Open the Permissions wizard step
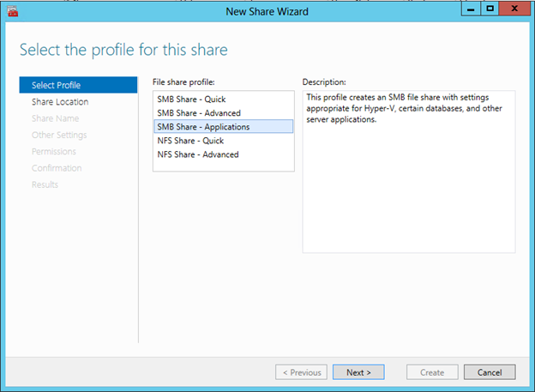This screenshot has height=392, width=535. [x=55, y=152]
